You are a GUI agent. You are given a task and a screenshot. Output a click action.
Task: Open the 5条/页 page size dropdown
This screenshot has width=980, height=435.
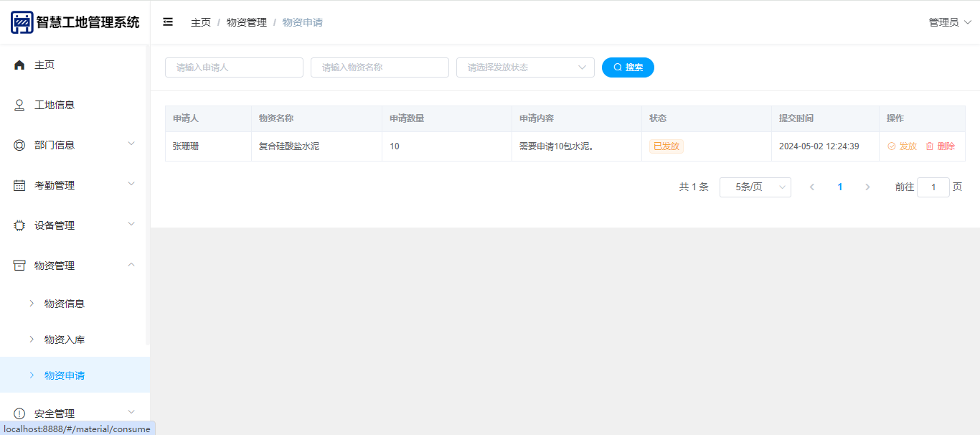tap(755, 187)
